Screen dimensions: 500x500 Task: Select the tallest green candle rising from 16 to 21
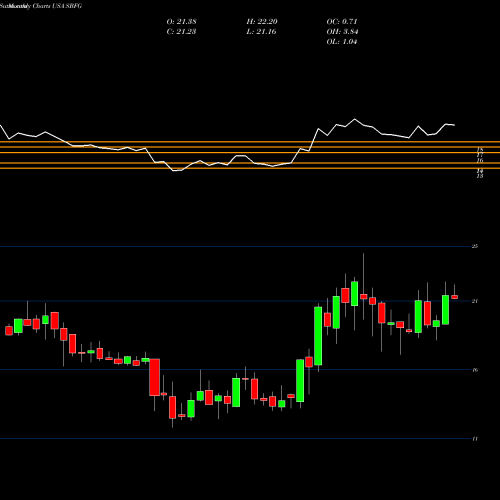tap(318, 336)
